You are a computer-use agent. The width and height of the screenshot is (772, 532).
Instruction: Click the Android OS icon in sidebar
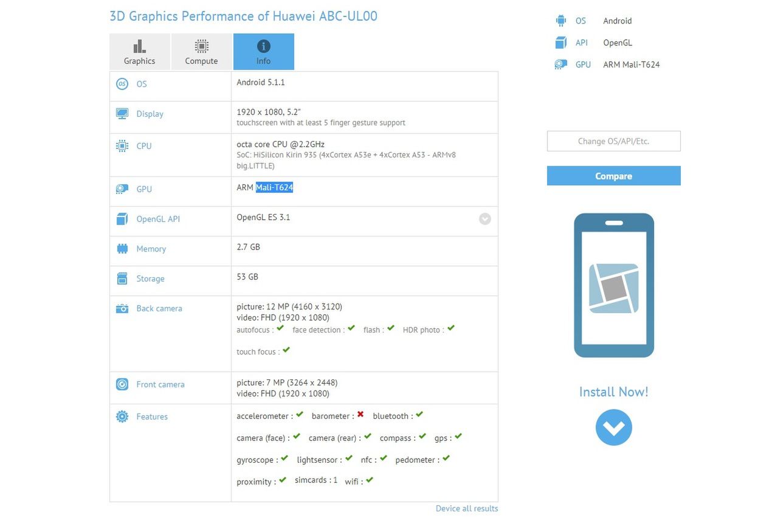pos(560,21)
